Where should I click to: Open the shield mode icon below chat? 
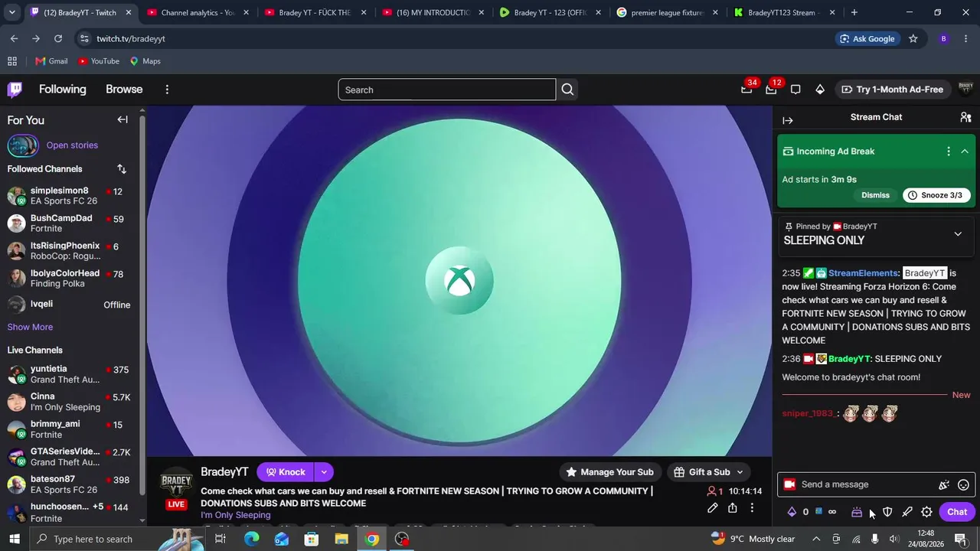887,512
